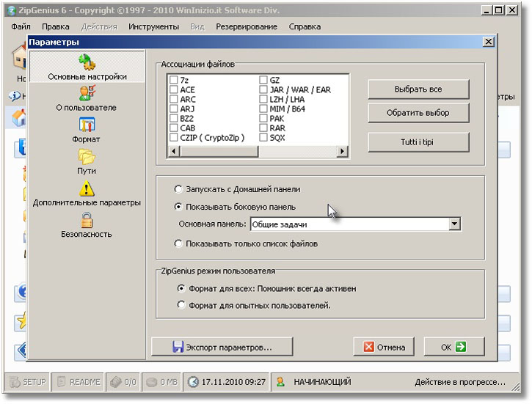Check the BZ2 file association
Image resolution: width=532 pixels, height=404 pixels.
tap(174, 118)
